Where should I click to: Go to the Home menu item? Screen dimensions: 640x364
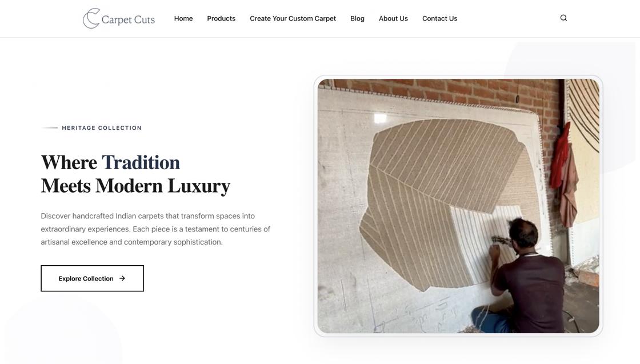(x=183, y=18)
